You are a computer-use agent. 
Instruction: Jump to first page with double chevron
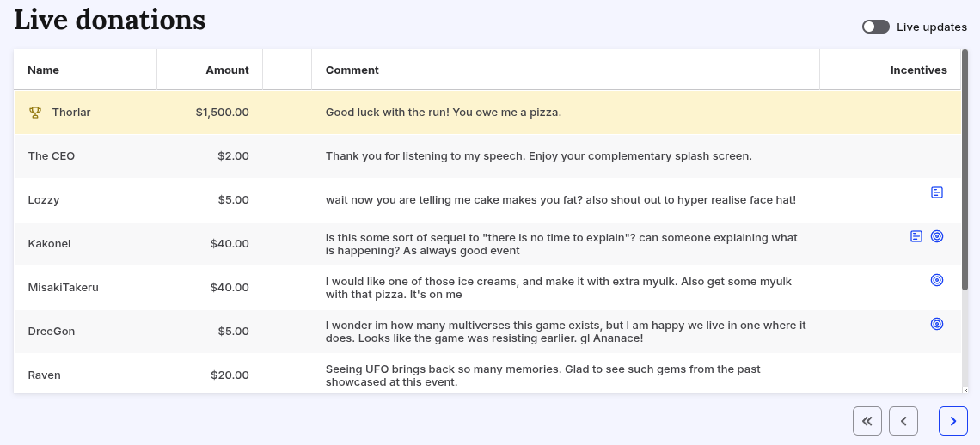pyautogui.click(x=867, y=421)
